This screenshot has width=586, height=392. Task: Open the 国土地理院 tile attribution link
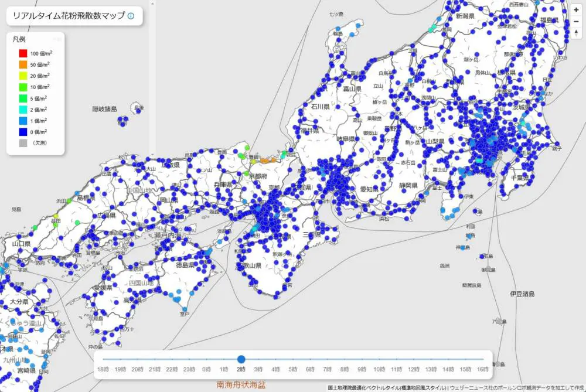(387, 388)
